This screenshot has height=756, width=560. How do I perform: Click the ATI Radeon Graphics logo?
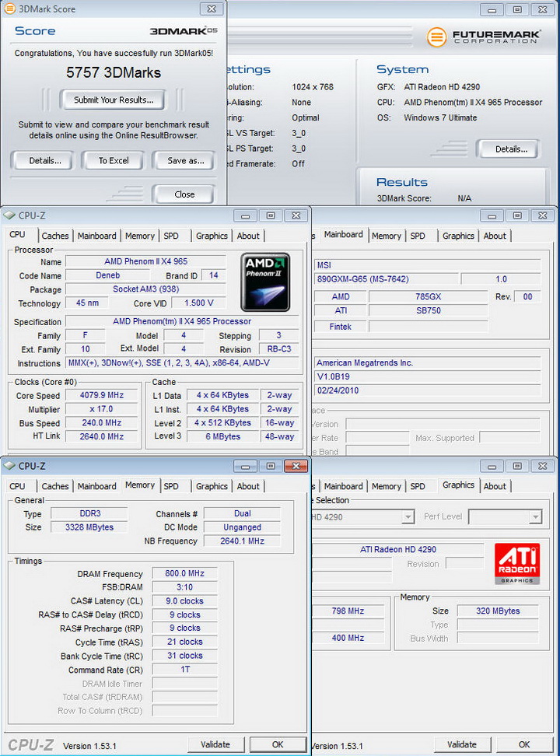[x=517, y=564]
